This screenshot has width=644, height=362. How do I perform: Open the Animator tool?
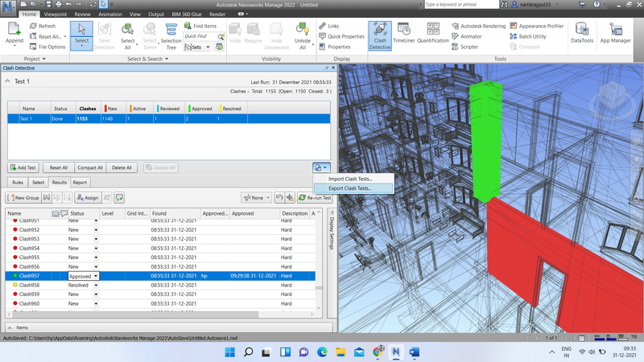pos(467,36)
